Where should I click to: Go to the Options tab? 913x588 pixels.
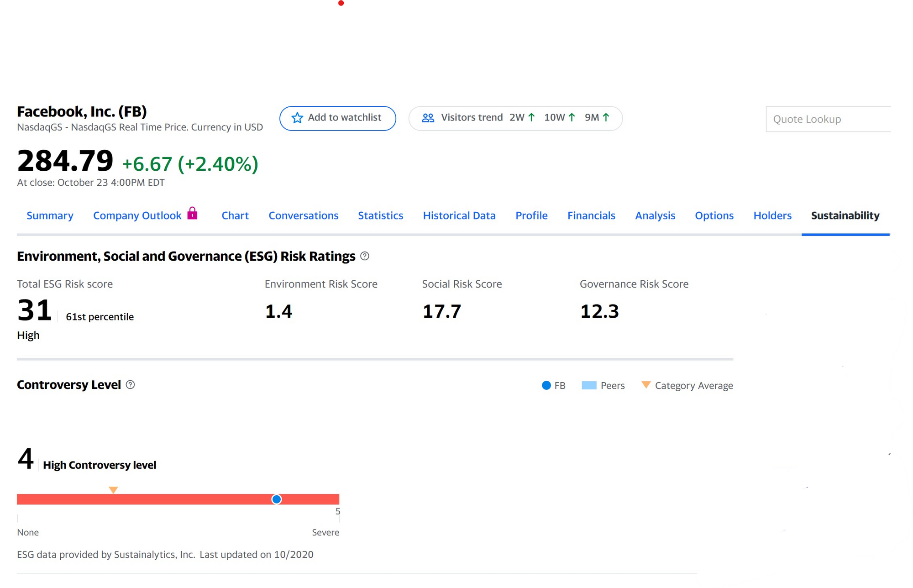click(714, 215)
